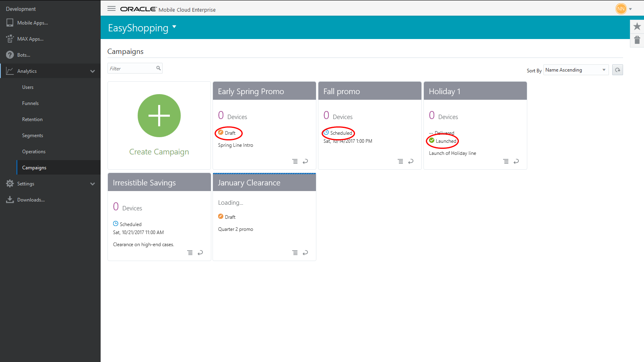Click the Filter search field
This screenshot has width=644, height=362.
coord(135,68)
